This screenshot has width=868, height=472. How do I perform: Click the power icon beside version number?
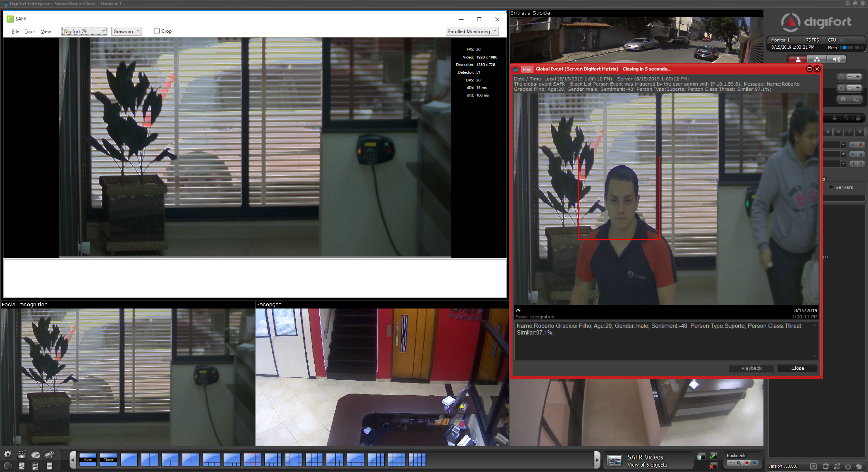tap(848, 466)
